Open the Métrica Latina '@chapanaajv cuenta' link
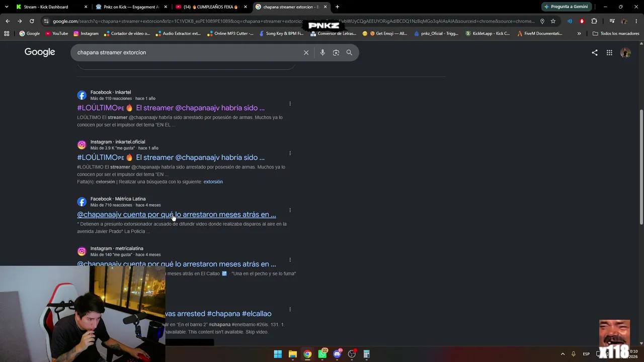The width and height of the screenshot is (644, 362). pos(177,214)
